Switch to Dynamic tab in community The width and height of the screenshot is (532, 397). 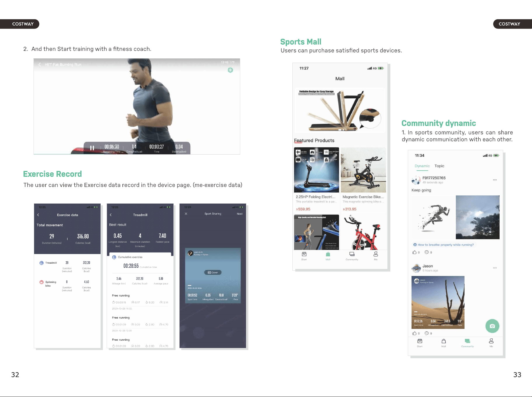tap(422, 166)
